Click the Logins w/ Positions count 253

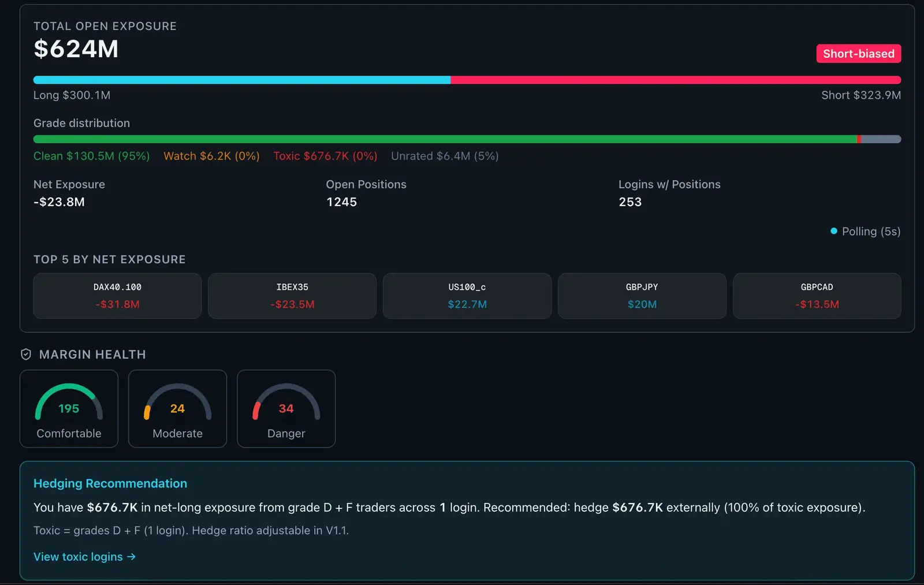tap(630, 202)
